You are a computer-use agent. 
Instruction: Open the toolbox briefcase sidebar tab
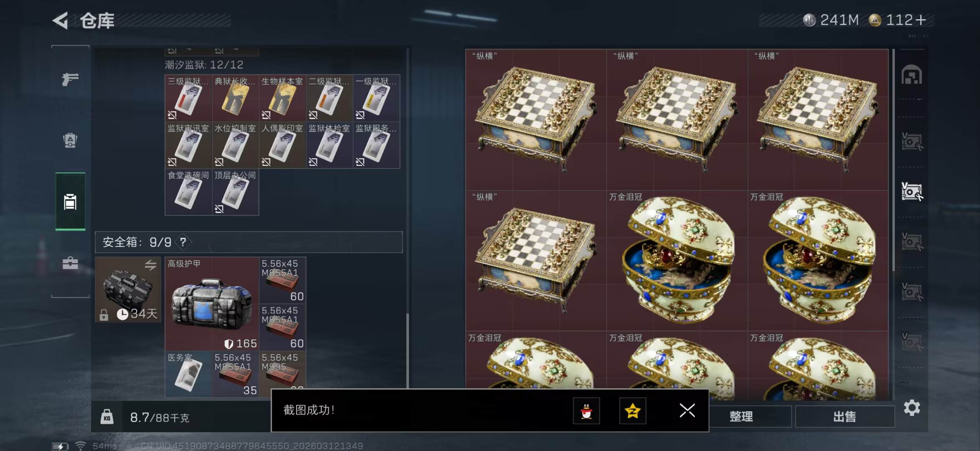(x=70, y=263)
